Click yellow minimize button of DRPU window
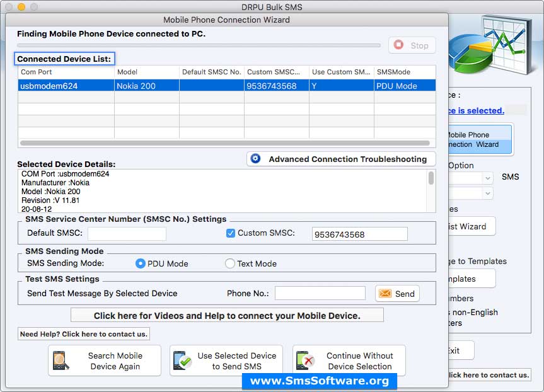This screenshot has width=544, height=392. point(21,6)
